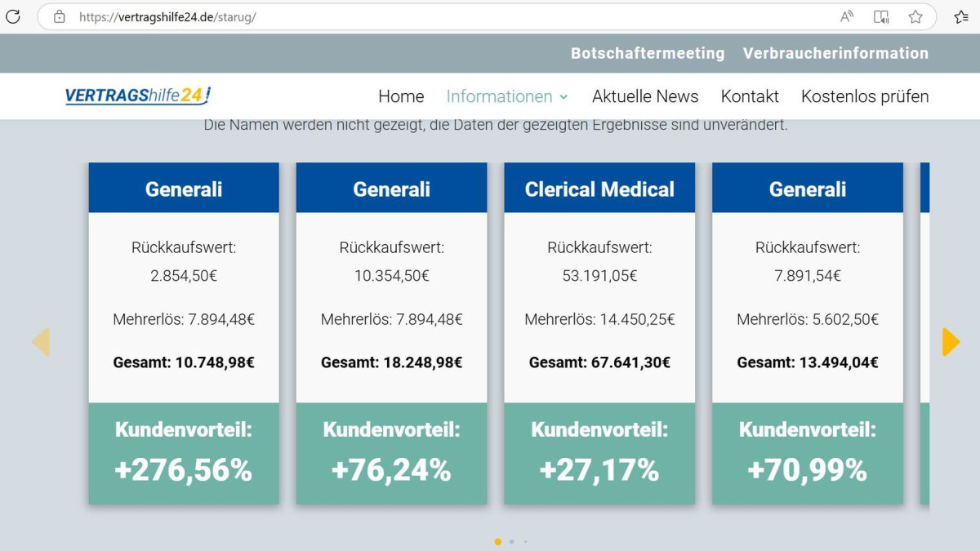Go to Aktuelle News page
The width and height of the screenshot is (980, 551).
click(645, 96)
